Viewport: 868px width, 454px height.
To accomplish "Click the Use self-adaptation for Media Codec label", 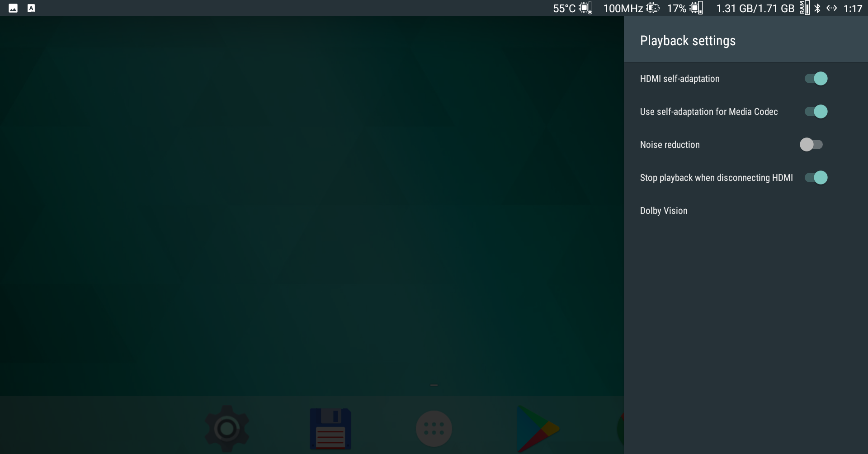I will click(x=709, y=112).
